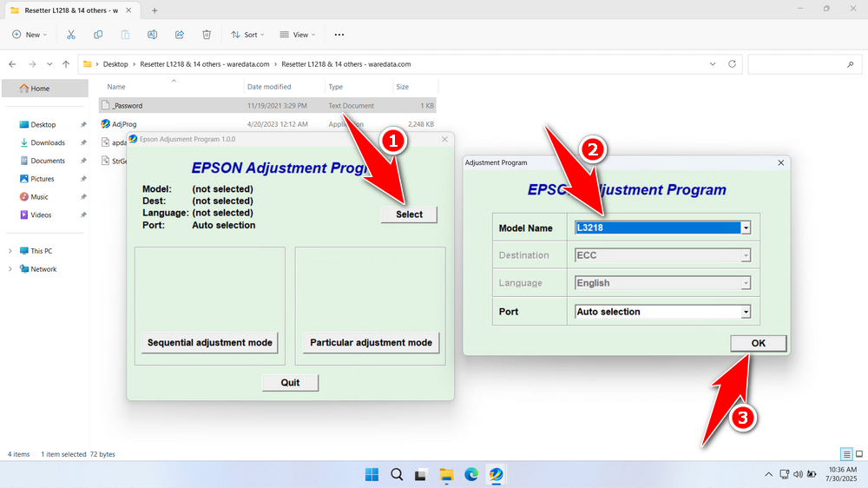Open the Destination dropdown showing ECC
This screenshot has height=488, width=868.
click(x=746, y=255)
